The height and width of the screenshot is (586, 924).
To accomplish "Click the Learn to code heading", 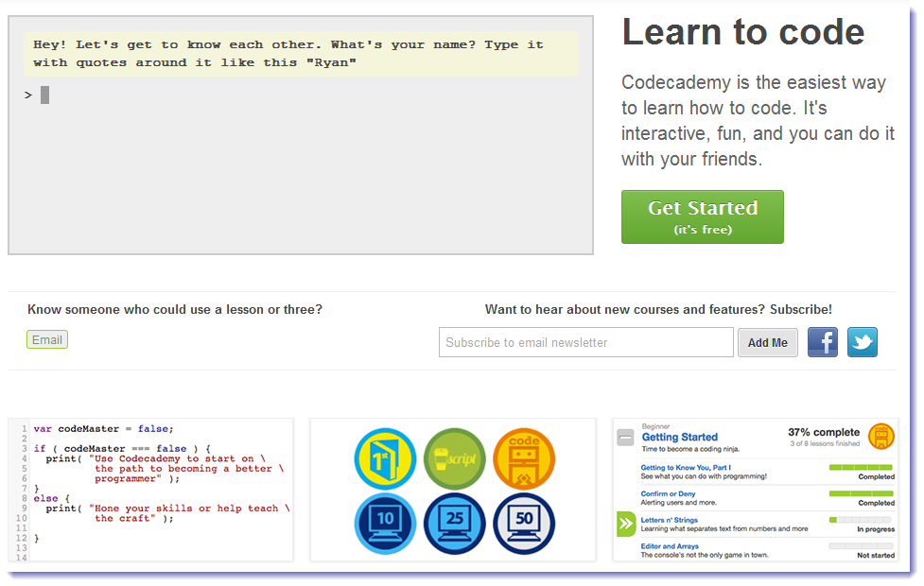I will pos(743,32).
